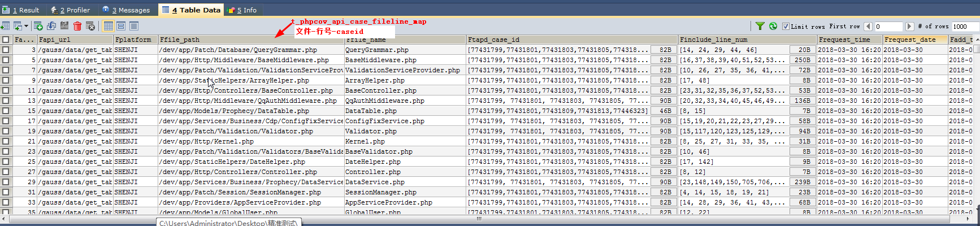This screenshot has height=226, width=980.
Task: Open the 20B blob button in QueryGrammar.php row
Action: click(x=803, y=50)
